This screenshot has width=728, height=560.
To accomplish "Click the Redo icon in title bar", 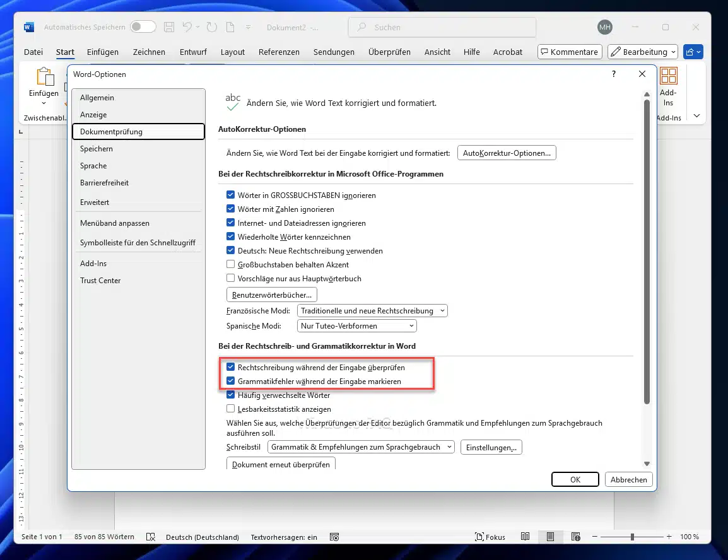I will [212, 27].
